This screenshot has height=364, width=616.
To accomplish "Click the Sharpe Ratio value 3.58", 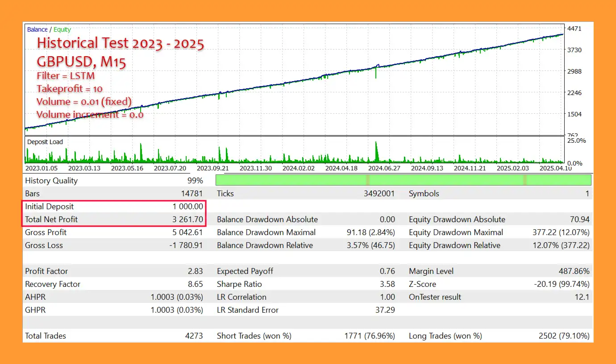I will [x=386, y=284].
